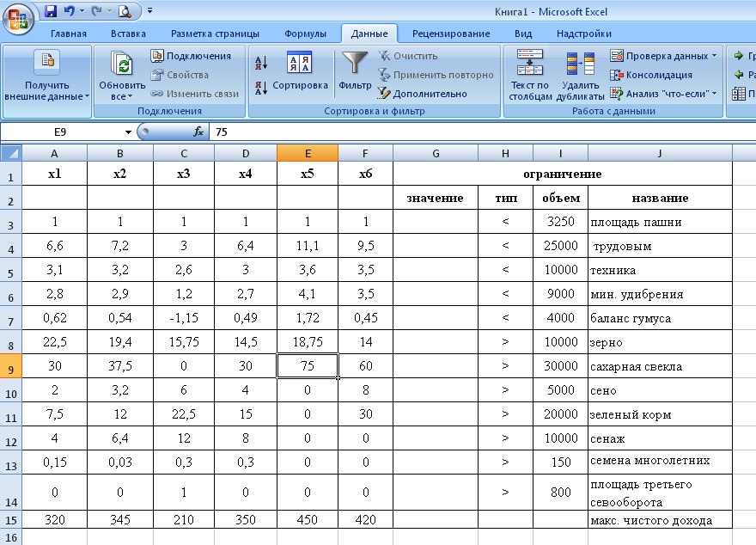Open the Name Box dropdown arrow
Viewport: 756px width, 545px height.
click(x=128, y=132)
